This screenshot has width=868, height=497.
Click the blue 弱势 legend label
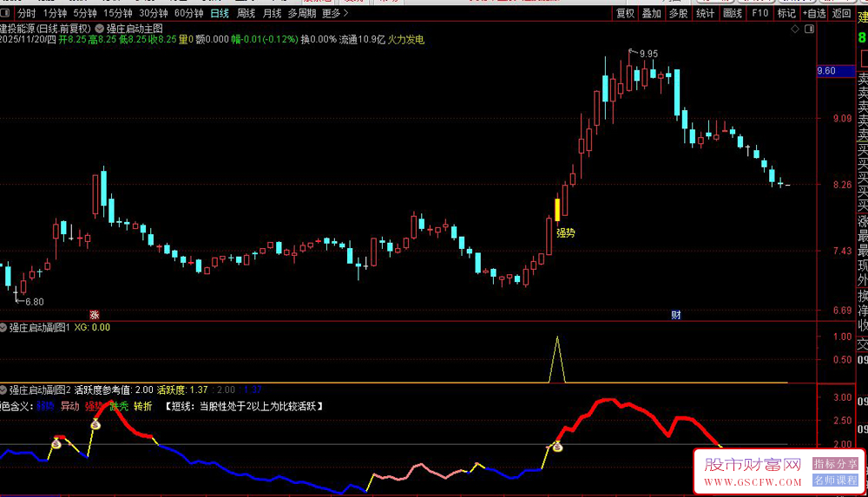tap(45, 406)
